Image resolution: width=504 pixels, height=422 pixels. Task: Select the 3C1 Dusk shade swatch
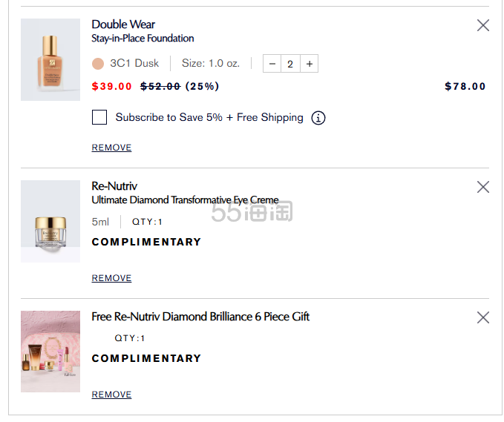(x=98, y=64)
